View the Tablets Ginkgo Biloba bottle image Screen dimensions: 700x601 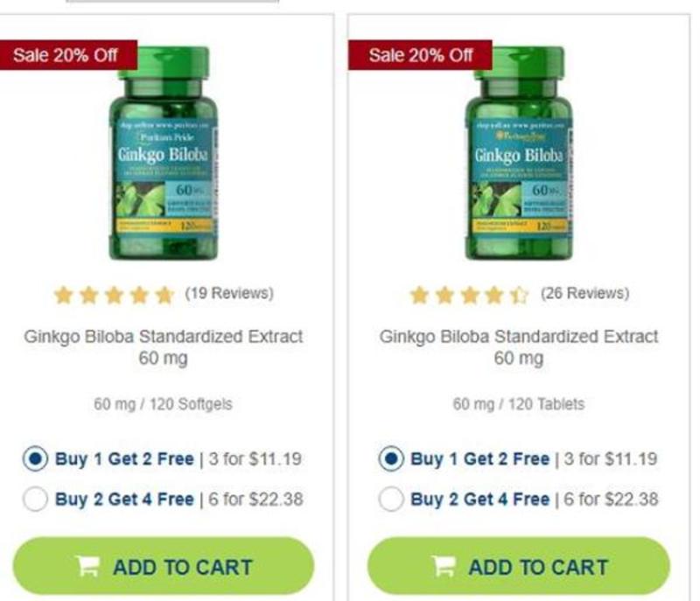[x=519, y=153]
